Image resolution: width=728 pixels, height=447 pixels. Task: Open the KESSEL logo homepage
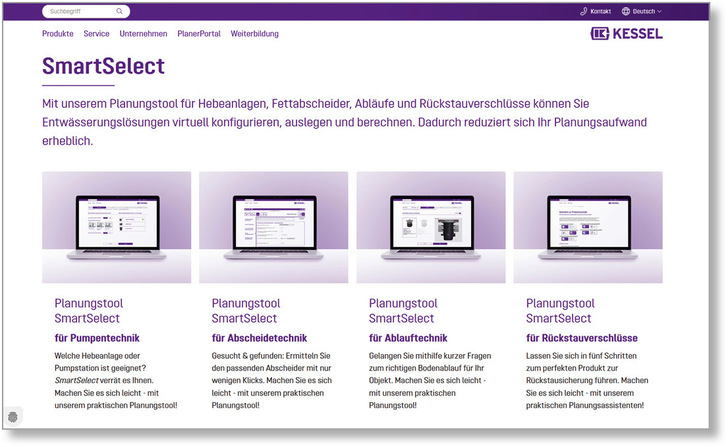click(627, 34)
